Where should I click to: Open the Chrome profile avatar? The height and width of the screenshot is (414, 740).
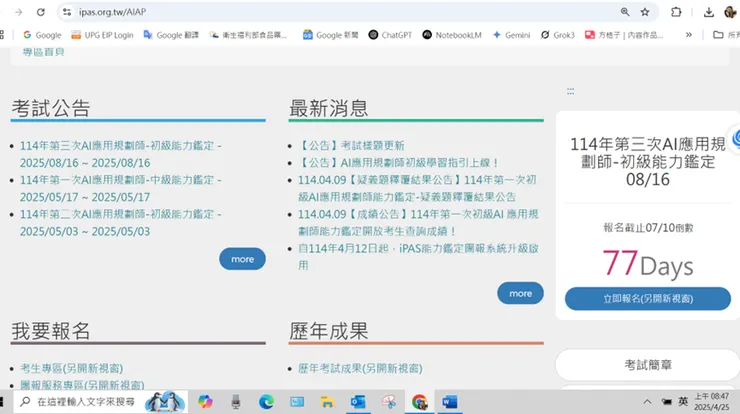731,12
